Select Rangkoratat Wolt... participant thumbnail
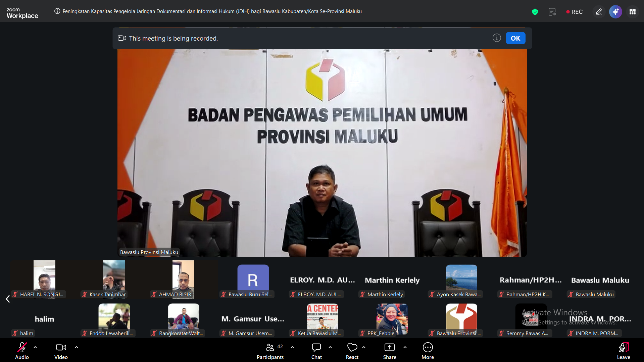Screen dimensions: 644x362 (183, 318)
